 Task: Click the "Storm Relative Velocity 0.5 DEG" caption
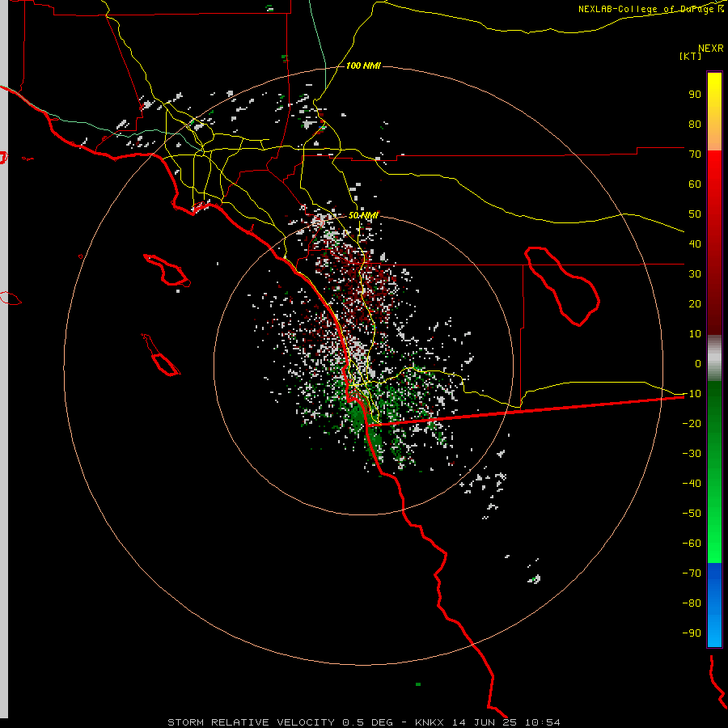pos(280,722)
